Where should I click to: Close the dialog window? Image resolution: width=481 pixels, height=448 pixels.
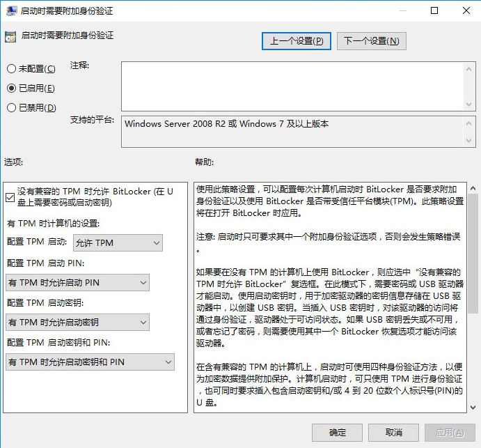tap(466, 10)
